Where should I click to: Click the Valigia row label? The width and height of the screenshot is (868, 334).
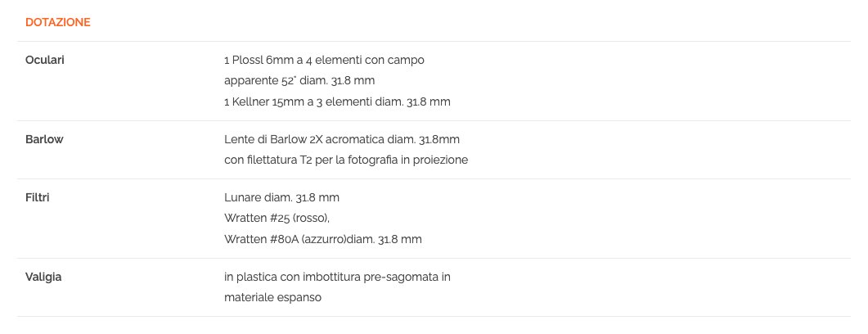tap(43, 277)
